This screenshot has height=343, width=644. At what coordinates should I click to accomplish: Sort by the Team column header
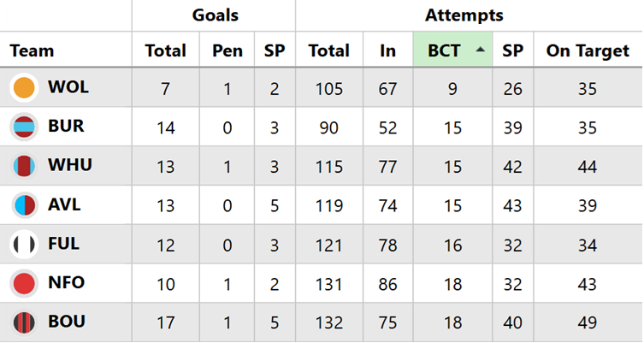tap(32, 51)
